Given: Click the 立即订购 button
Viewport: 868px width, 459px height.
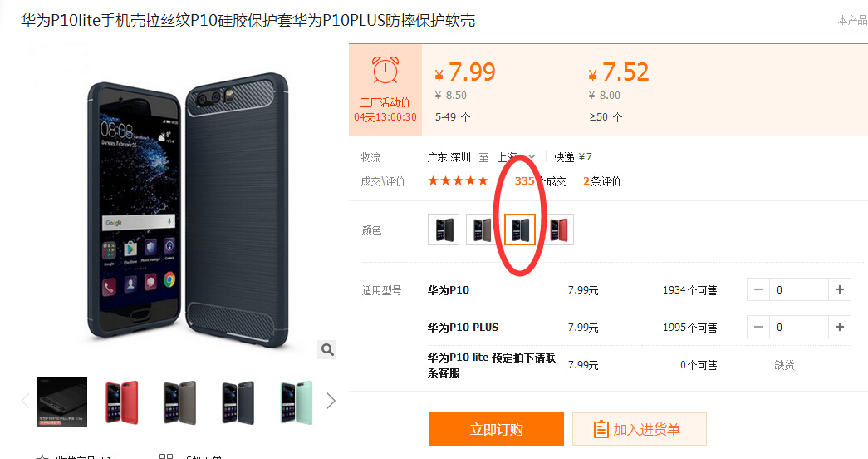Looking at the screenshot, I should click(497, 429).
